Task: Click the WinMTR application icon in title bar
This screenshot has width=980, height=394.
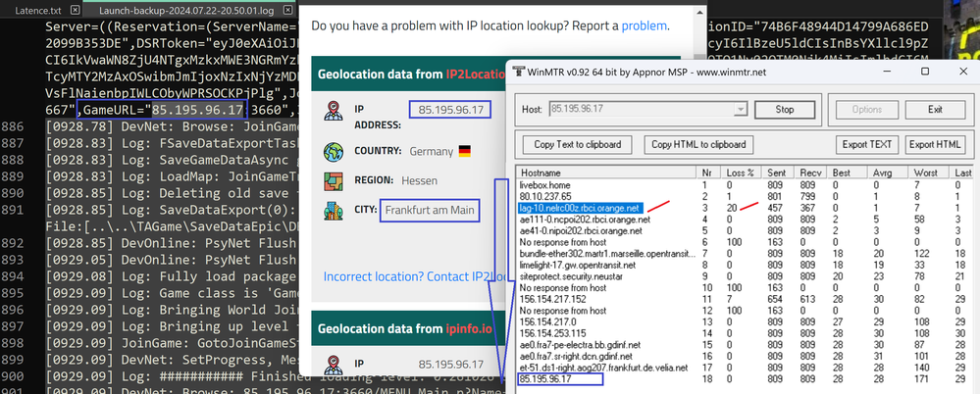Action: (518, 72)
